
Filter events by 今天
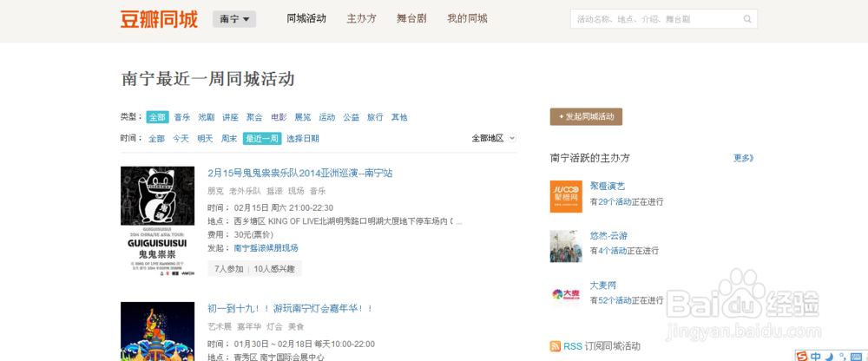pyautogui.click(x=181, y=139)
